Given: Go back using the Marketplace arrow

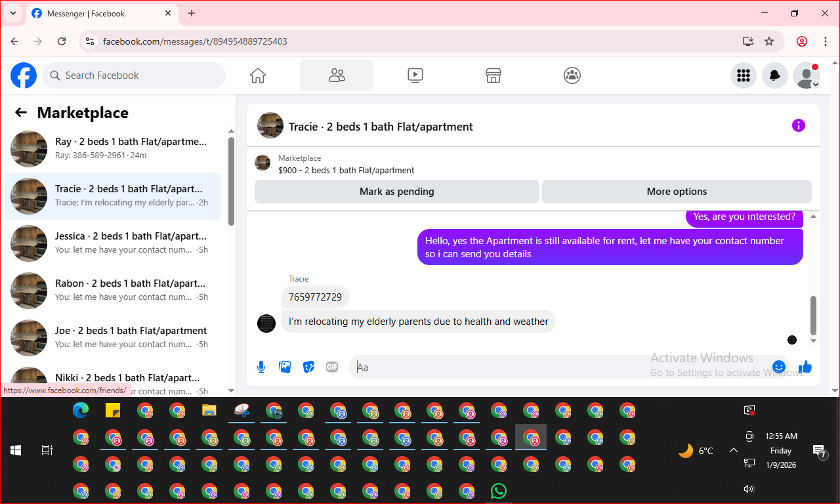Looking at the screenshot, I should pos(21,112).
